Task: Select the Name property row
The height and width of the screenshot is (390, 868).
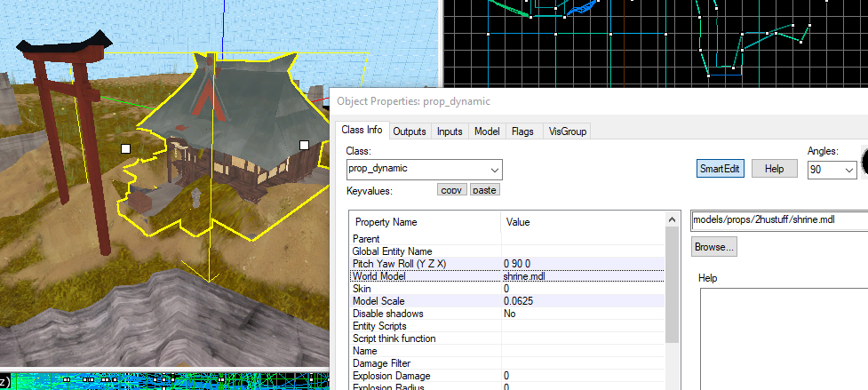Action: [507, 351]
